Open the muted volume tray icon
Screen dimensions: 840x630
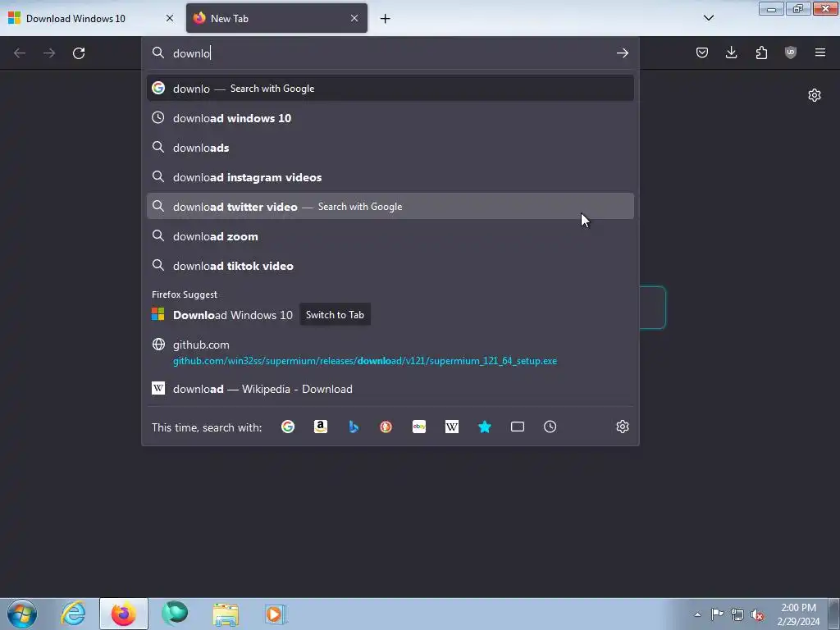(x=757, y=614)
